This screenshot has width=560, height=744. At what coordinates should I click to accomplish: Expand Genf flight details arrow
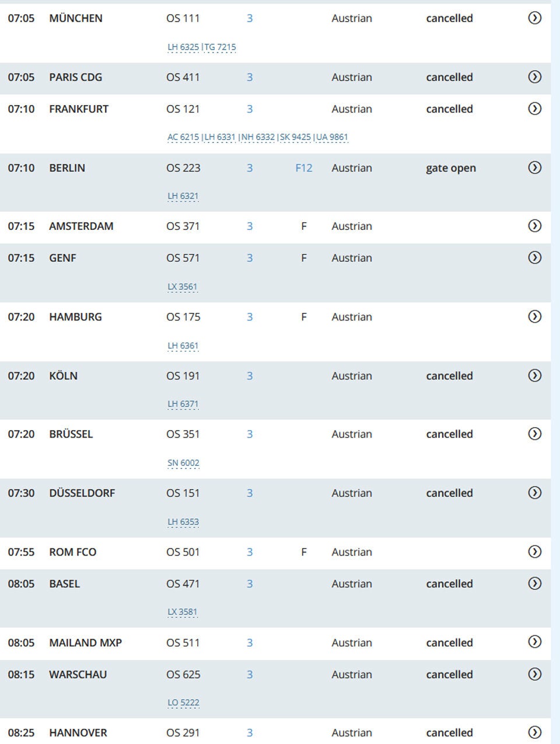click(x=534, y=257)
